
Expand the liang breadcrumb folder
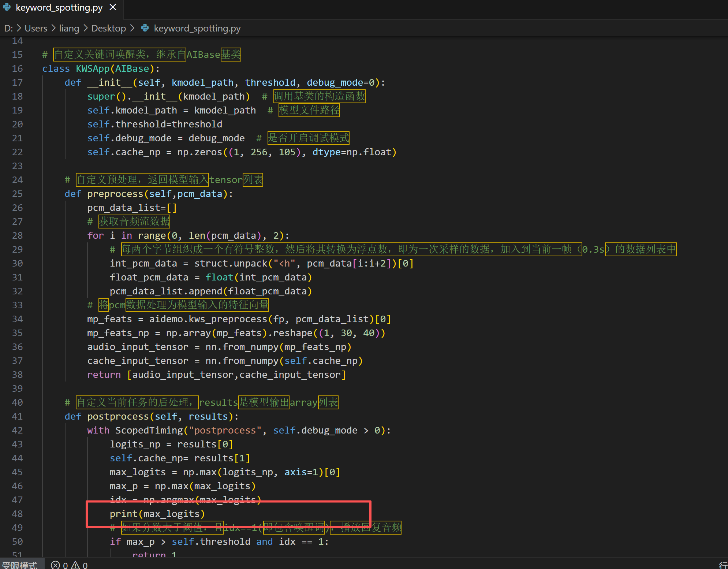click(69, 28)
